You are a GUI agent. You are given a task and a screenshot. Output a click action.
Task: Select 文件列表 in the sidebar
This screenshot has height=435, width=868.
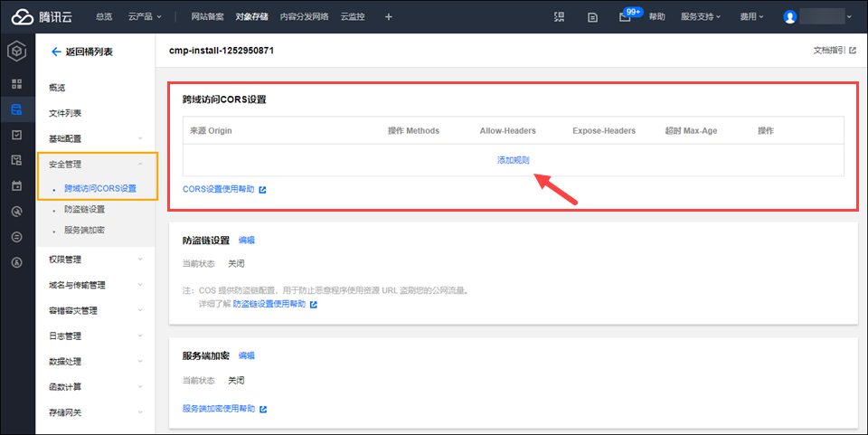tap(65, 113)
